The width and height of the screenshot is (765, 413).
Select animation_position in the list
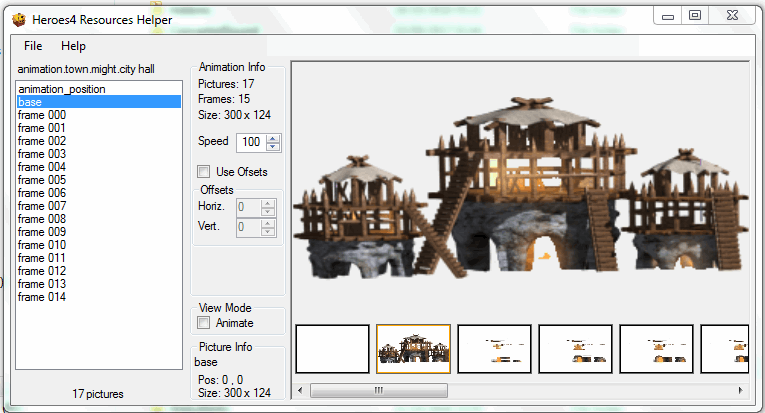click(x=99, y=89)
